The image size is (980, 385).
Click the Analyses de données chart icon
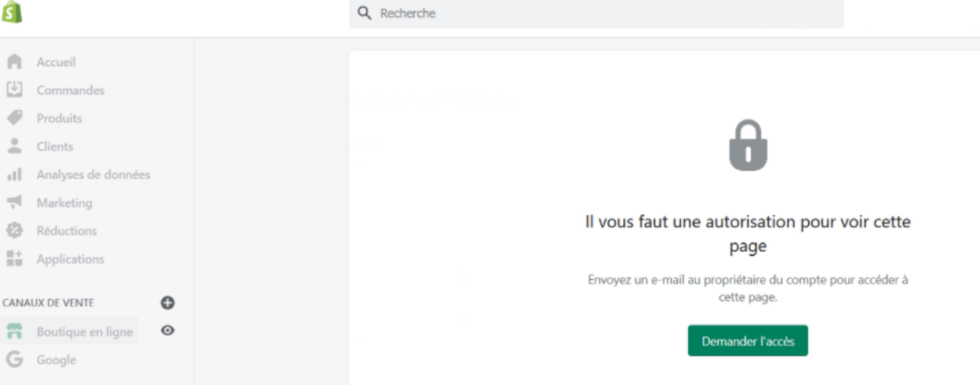[x=14, y=175]
